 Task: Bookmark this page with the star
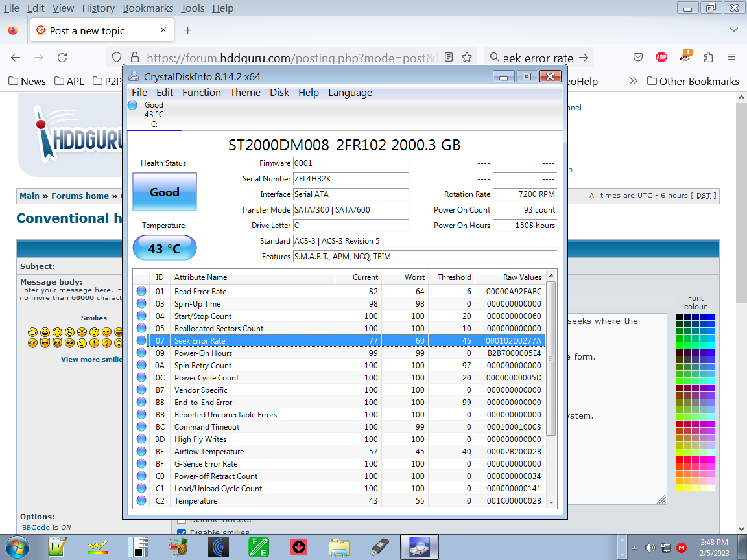coord(467,57)
